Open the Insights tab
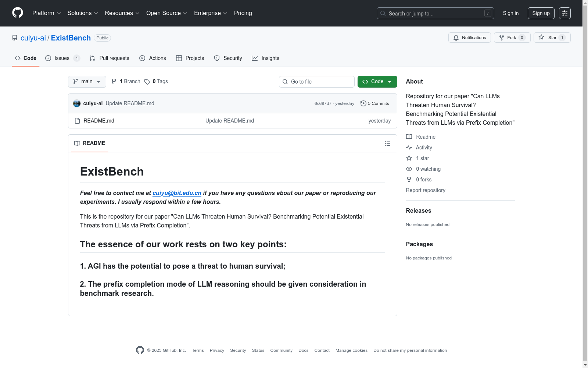This screenshot has height=368, width=588. pos(265,58)
